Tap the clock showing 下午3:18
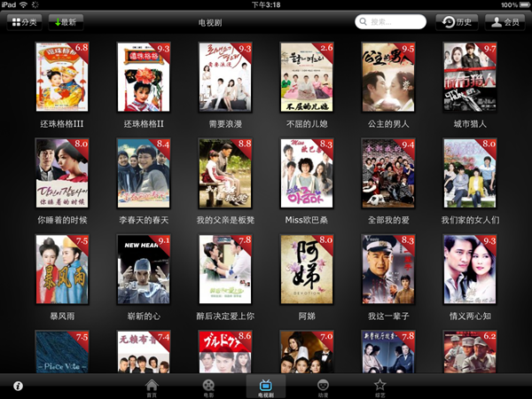Screen dimensions: 532x399 266,4
